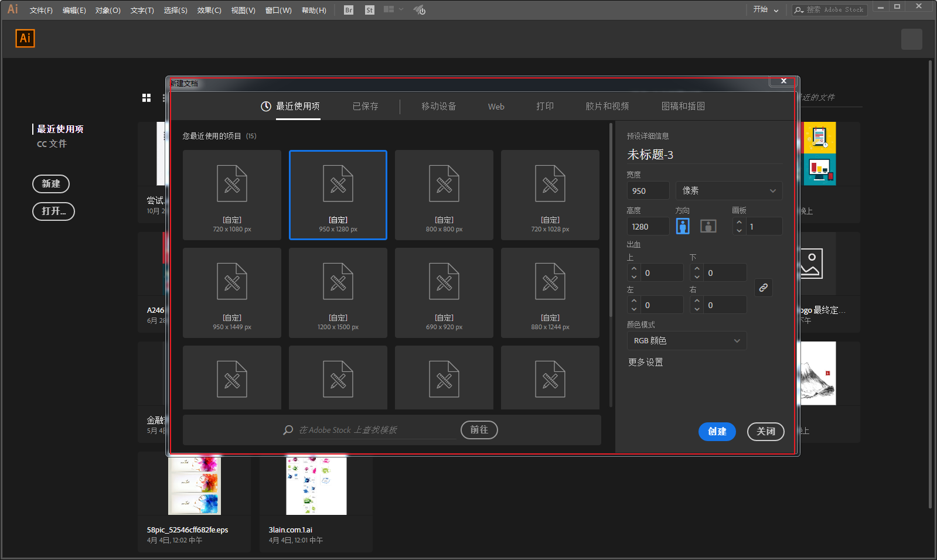Toggle the link-all-bleed-values chain icon

(x=763, y=288)
